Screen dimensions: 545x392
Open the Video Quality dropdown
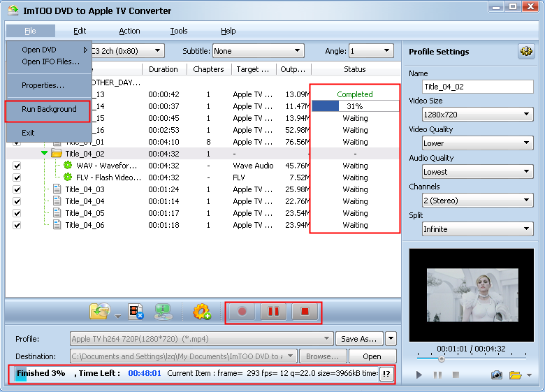(477, 143)
